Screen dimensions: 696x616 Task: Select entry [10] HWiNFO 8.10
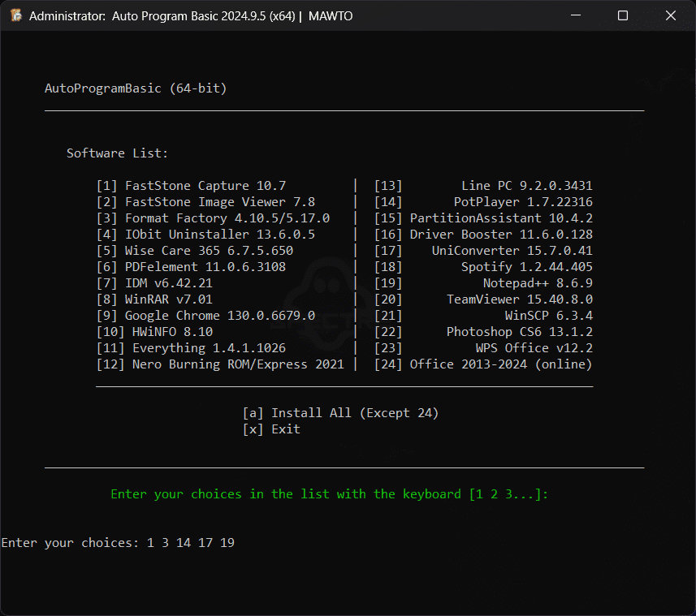point(154,332)
